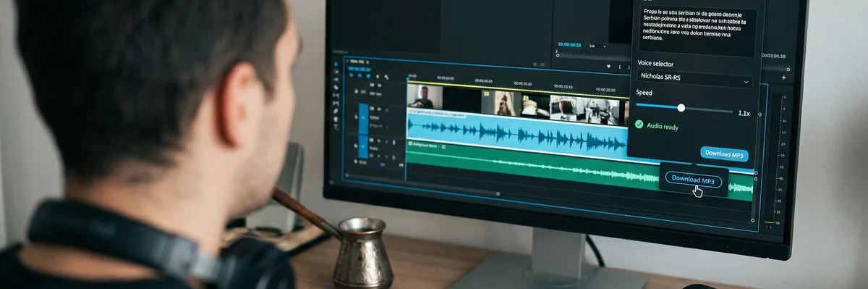Open timeline display settings wrench
The image size is (868, 289).
click(x=386, y=77)
